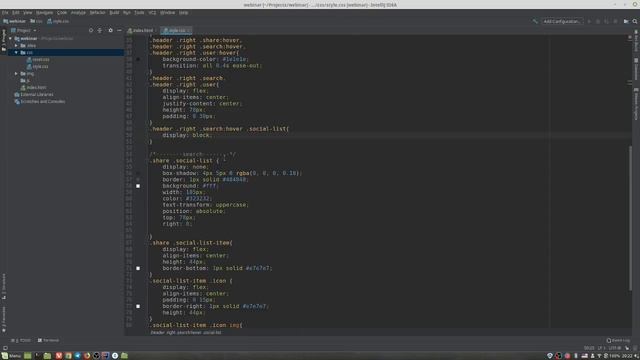The width and height of the screenshot is (640, 360).
Task: Open the Help menu
Action: click(183, 13)
